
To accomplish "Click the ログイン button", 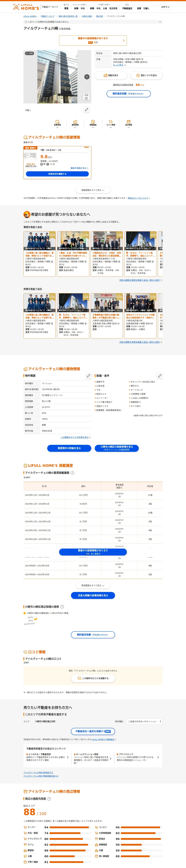I will point(165,7).
